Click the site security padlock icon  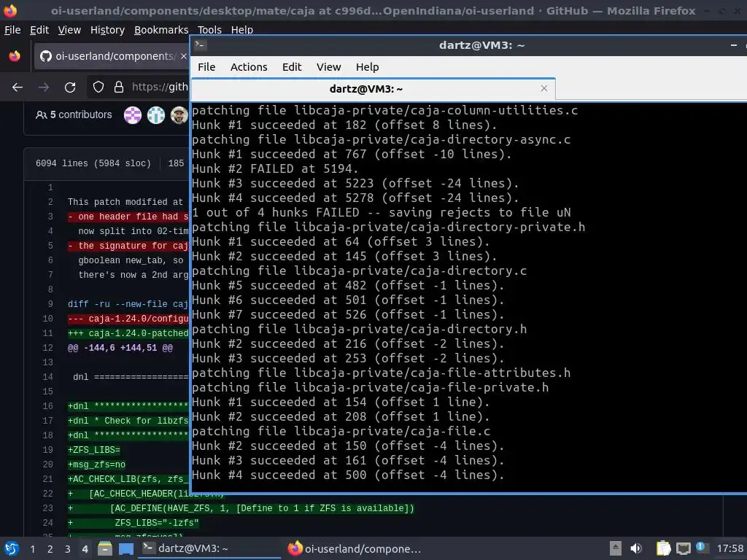tap(119, 87)
